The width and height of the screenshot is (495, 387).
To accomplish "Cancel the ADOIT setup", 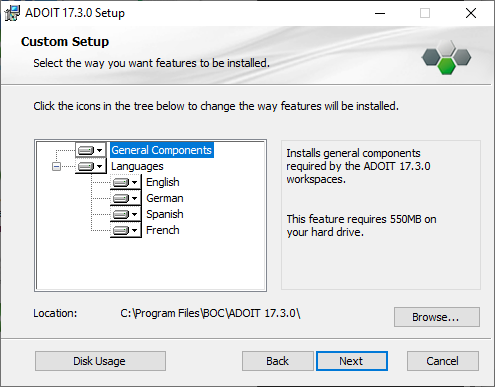I will click(443, 361).
